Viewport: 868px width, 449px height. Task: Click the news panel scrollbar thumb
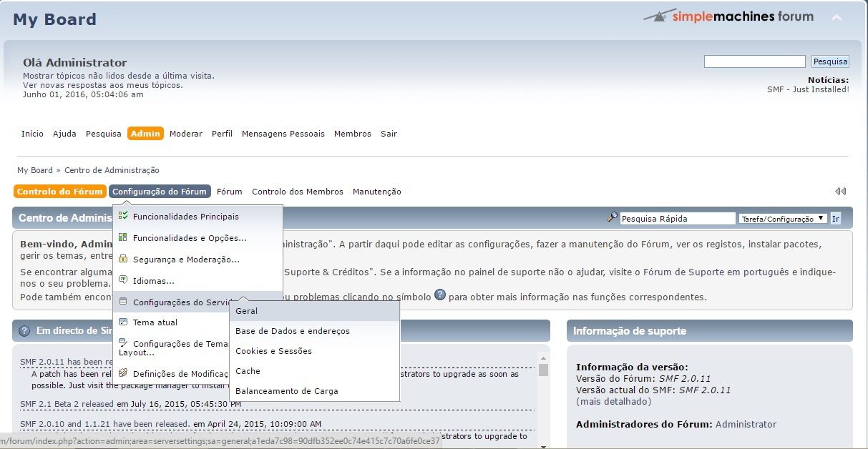(543, 370)
